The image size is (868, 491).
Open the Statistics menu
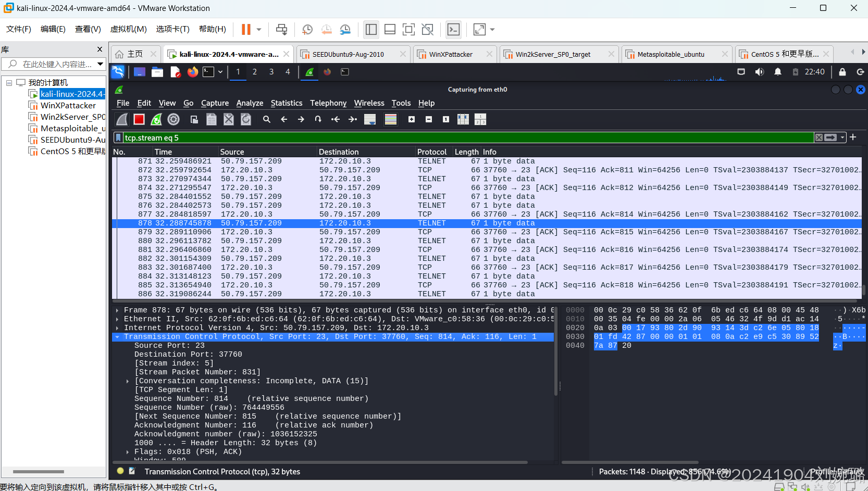tap(287, 103)
